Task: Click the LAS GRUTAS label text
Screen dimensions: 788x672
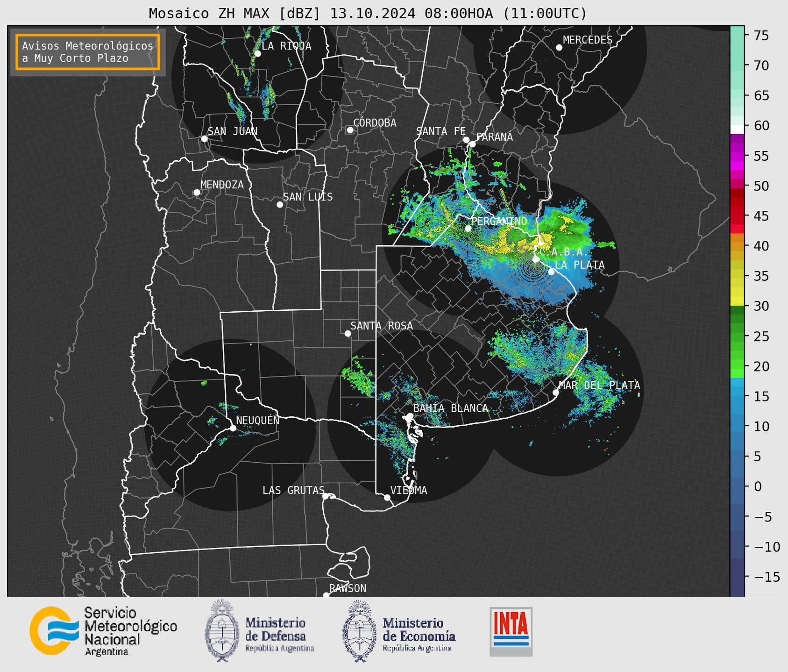Action: [x=293, y=491]
